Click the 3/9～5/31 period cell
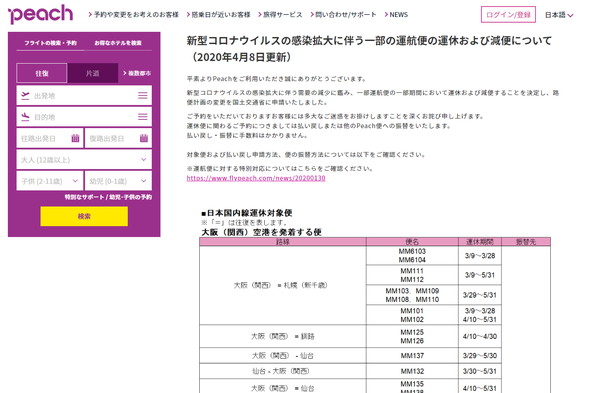The image size is (590, 393). [480, 275]
